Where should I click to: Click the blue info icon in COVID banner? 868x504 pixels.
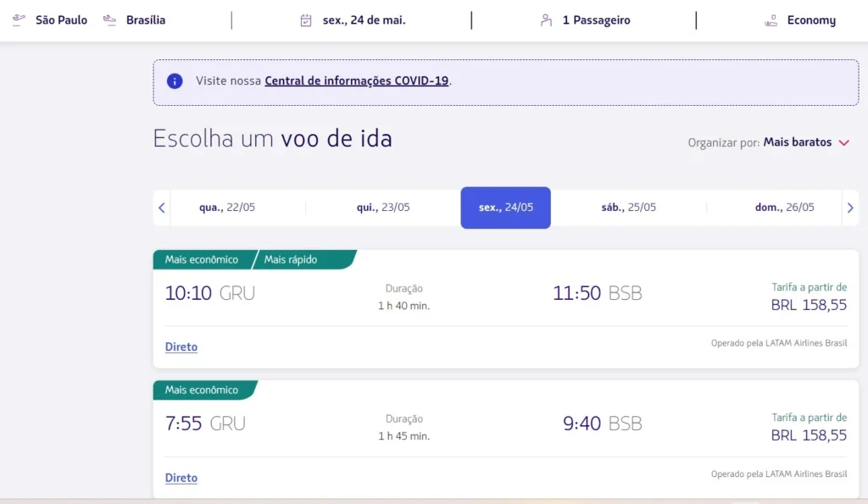[175, 81]
